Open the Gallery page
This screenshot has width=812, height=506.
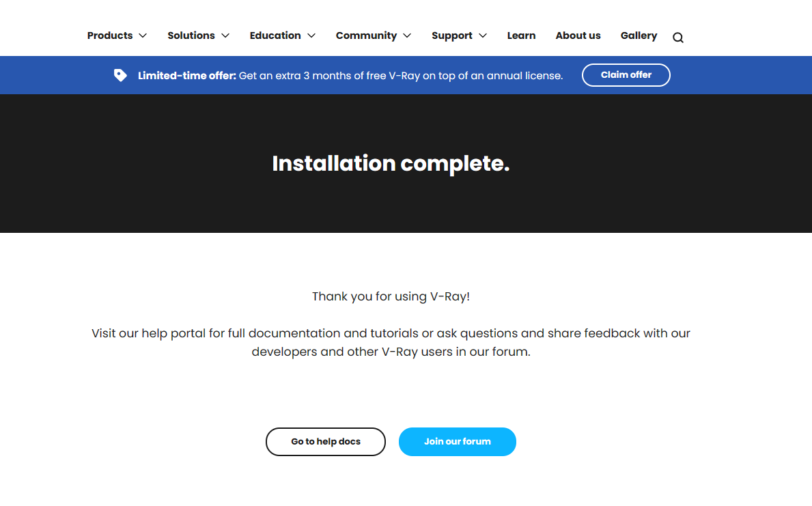[x=639, y=36]
